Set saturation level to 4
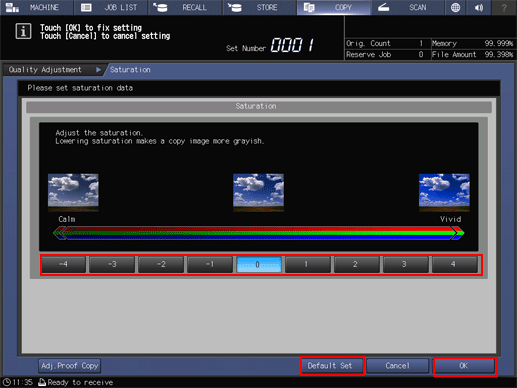The height and width of the screenshot is (388, 517). pyautogui.click(x=455, y=264)
